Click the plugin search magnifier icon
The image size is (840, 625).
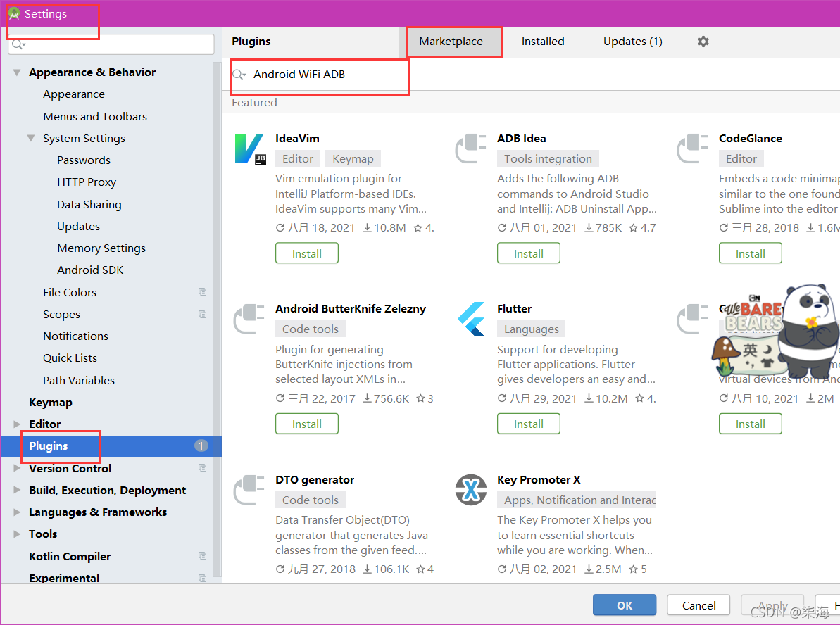click(239, 75)
